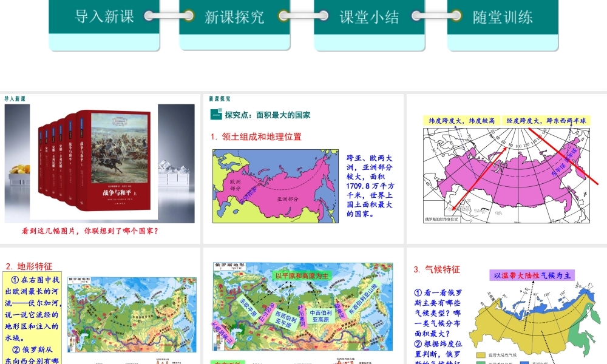Click the 战争与和平 book cover image
This screenshot has height=364, width=607.
pos(114,160)
